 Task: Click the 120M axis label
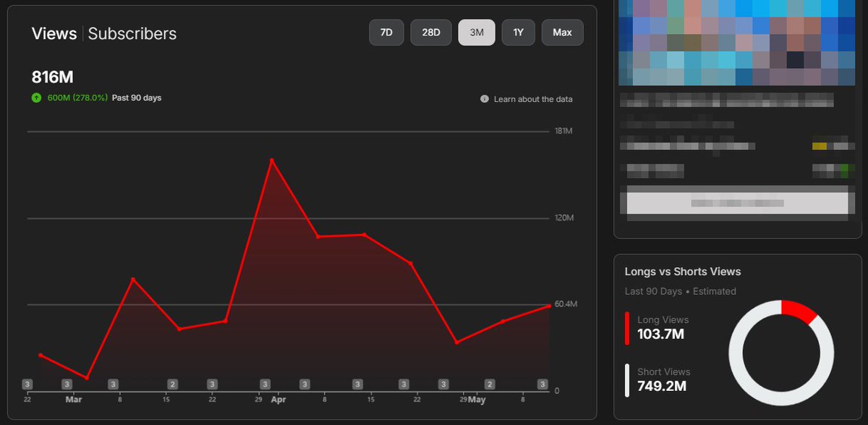tap(564, 218)
